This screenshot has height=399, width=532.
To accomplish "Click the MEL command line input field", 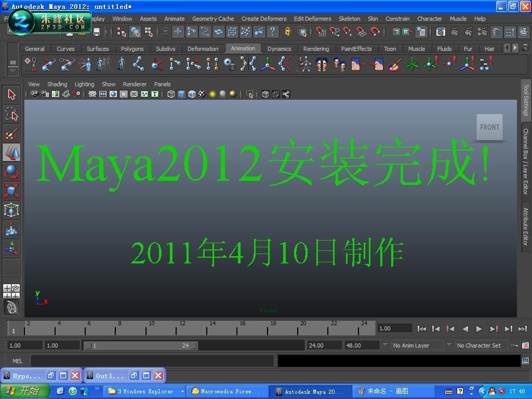I will coord(152,361).
